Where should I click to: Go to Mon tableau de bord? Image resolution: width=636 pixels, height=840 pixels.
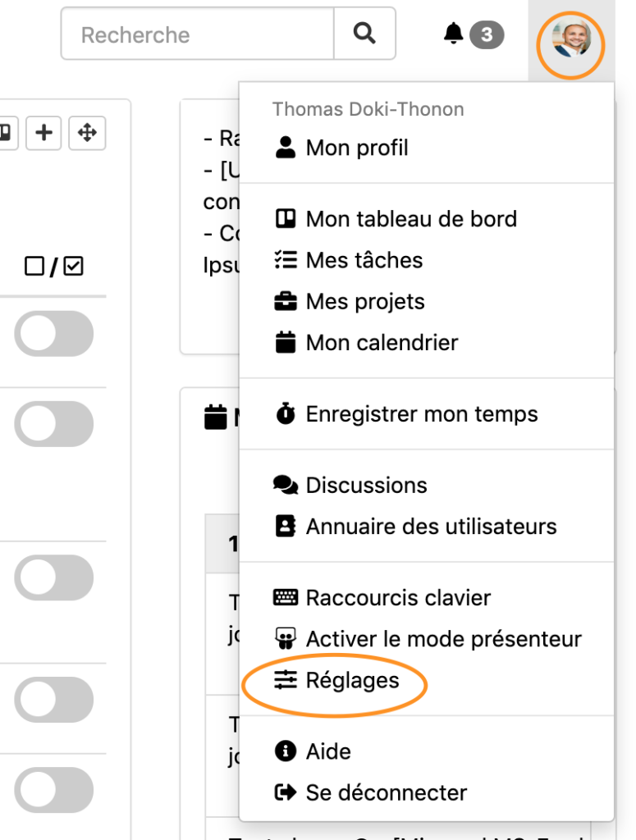410,219
